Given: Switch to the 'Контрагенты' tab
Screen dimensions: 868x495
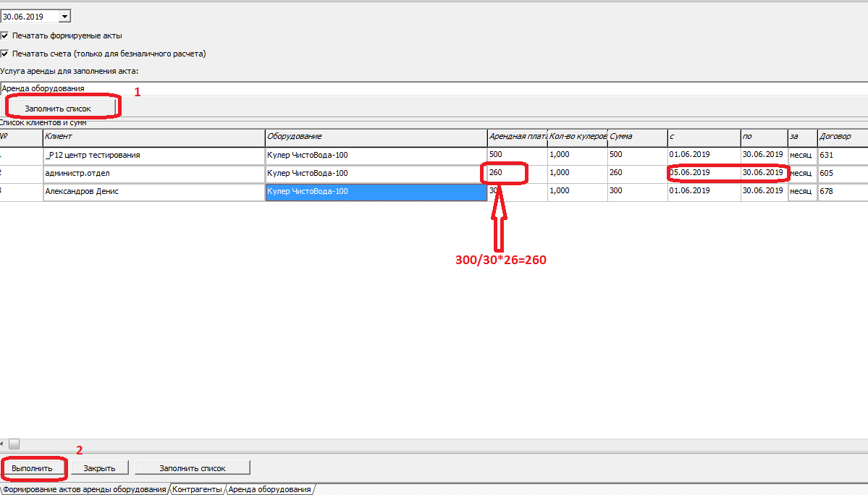Looking at the screenshot, I should pyautogui.click(x=198, y=489).
